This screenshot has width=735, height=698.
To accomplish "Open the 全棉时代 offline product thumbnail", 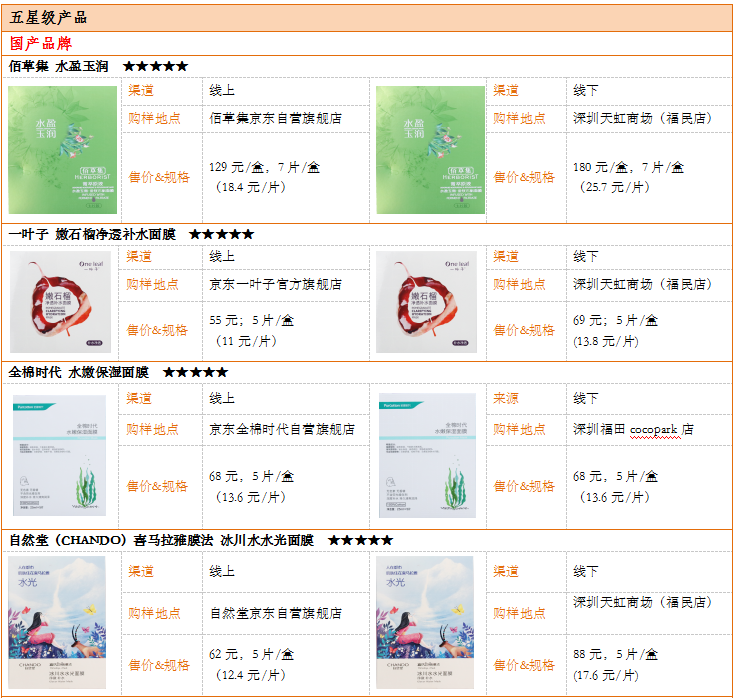I will (x=428, y=455).
